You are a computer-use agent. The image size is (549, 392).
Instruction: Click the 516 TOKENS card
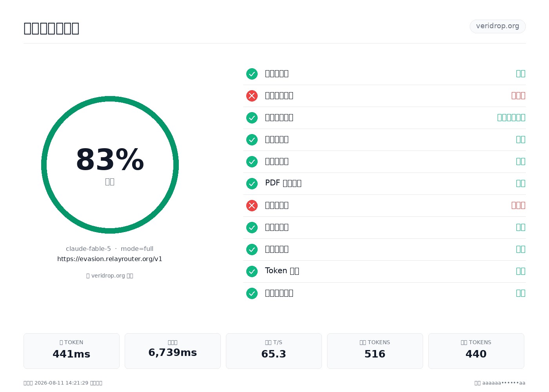tap(375, 351)
